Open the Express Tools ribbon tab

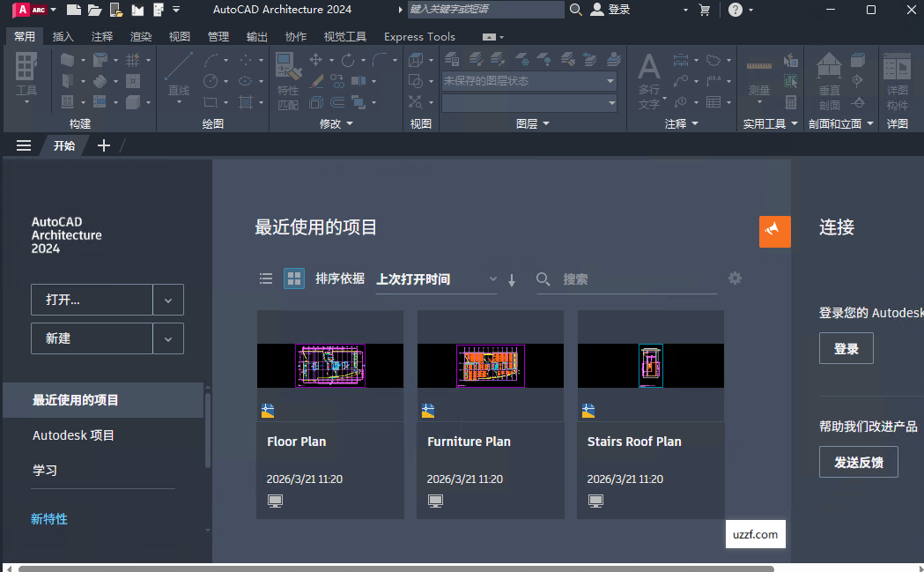coord(418,37)
